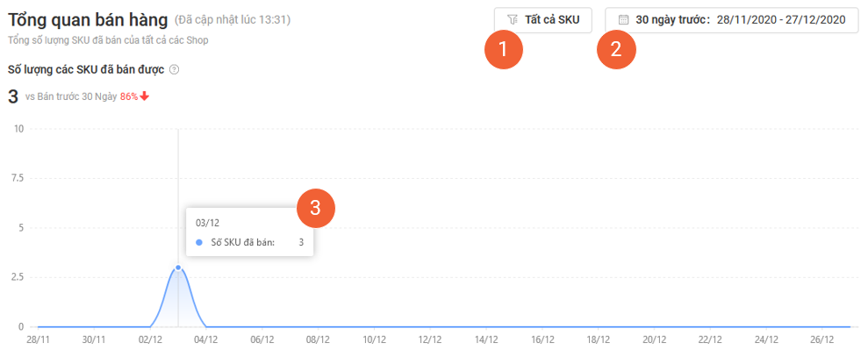The width and height of the screenshot is (868, 357).
Task: Click the blue legend dot in tooltip
Action: (199, 242)
